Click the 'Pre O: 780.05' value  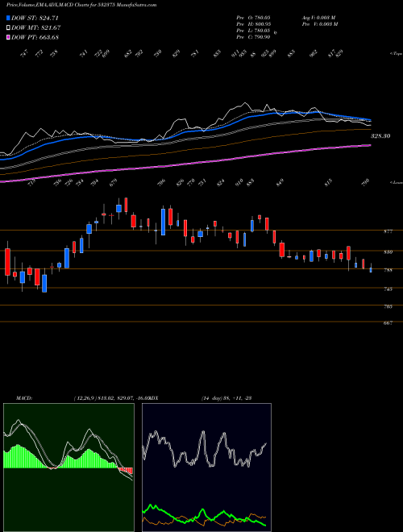[253, 18]
